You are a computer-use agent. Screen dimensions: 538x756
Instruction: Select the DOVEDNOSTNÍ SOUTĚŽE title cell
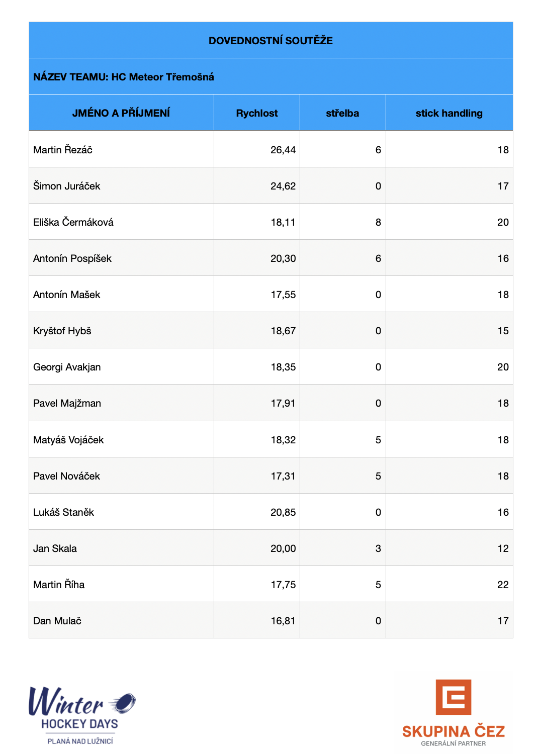tap(271, 41)
